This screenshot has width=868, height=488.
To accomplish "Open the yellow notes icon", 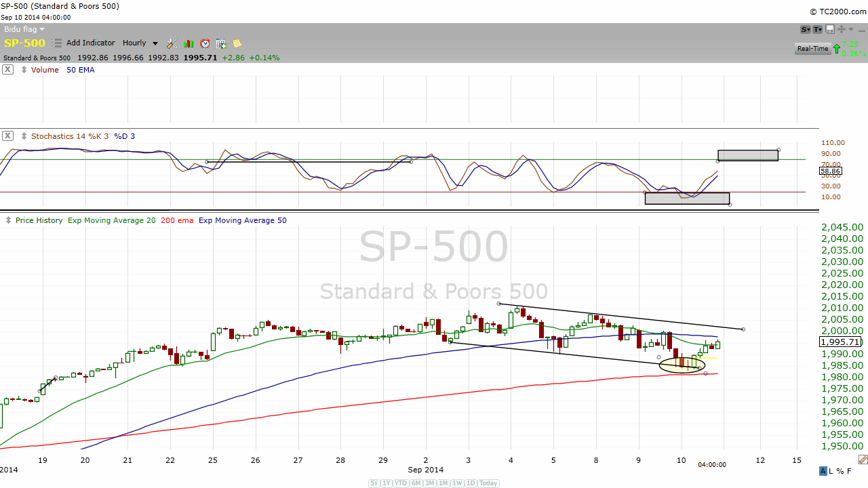I will point(237,43).
